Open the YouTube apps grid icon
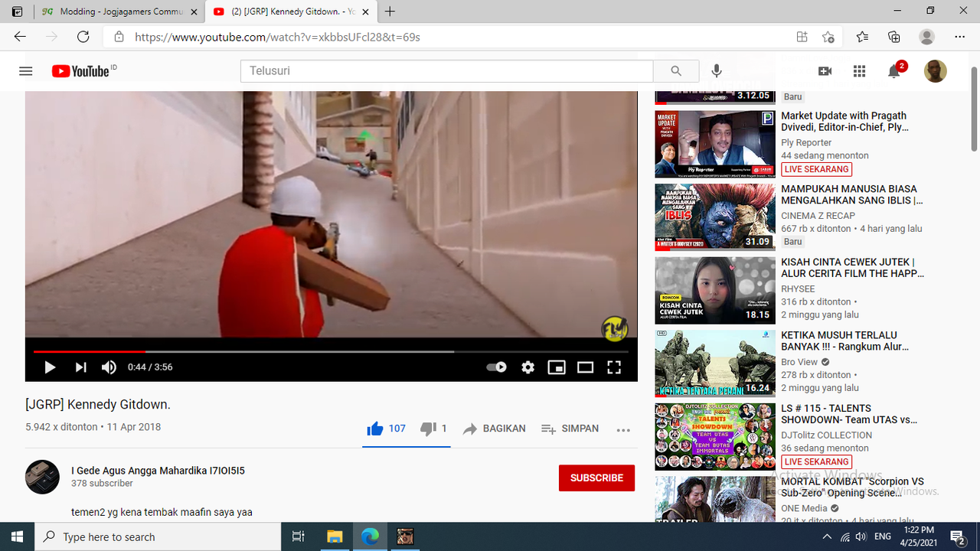The width and height of the screenshot is (980, 551). point(859,71)
